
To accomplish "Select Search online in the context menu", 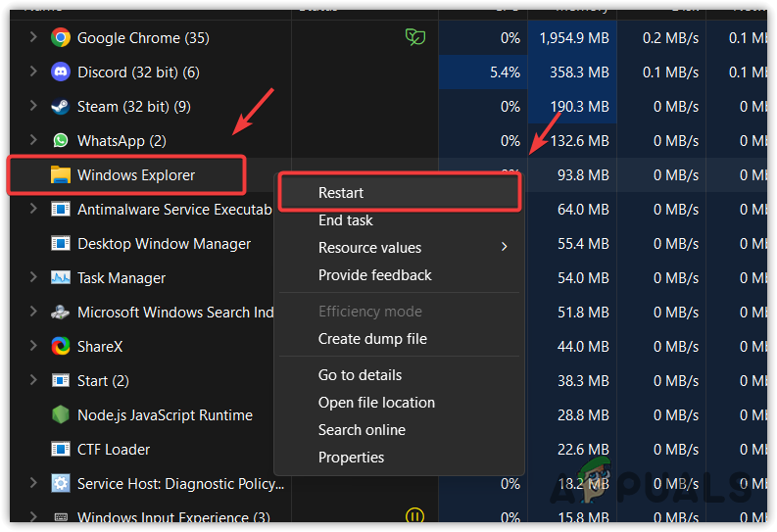I will click(x=399, y=430).
